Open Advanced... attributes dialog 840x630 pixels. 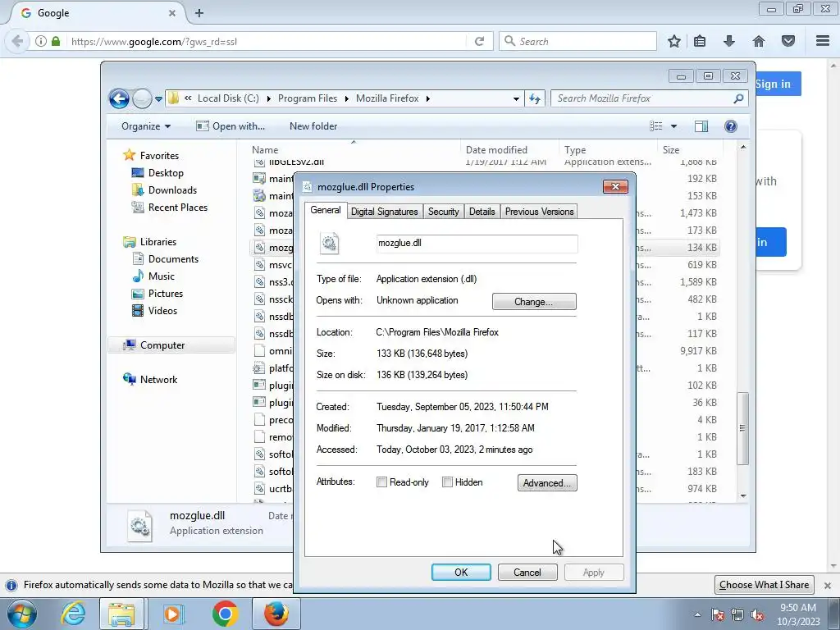[x=547, y=482]
